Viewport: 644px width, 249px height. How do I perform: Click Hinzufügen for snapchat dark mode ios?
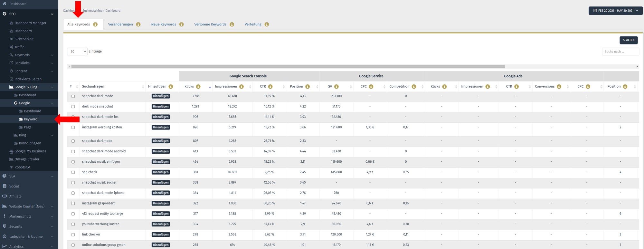161,117
